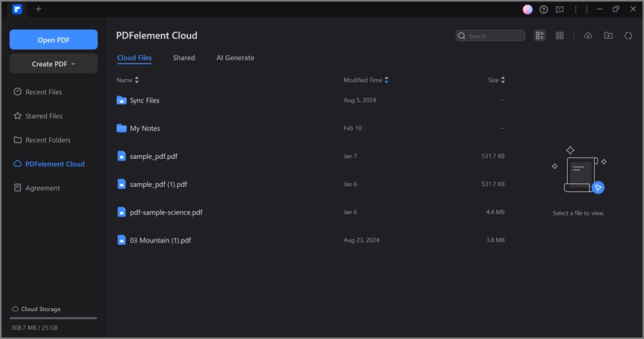Click the PDFelement Cloud heading
The width and height of the screenshot is (644, 339).
point(157,35)
